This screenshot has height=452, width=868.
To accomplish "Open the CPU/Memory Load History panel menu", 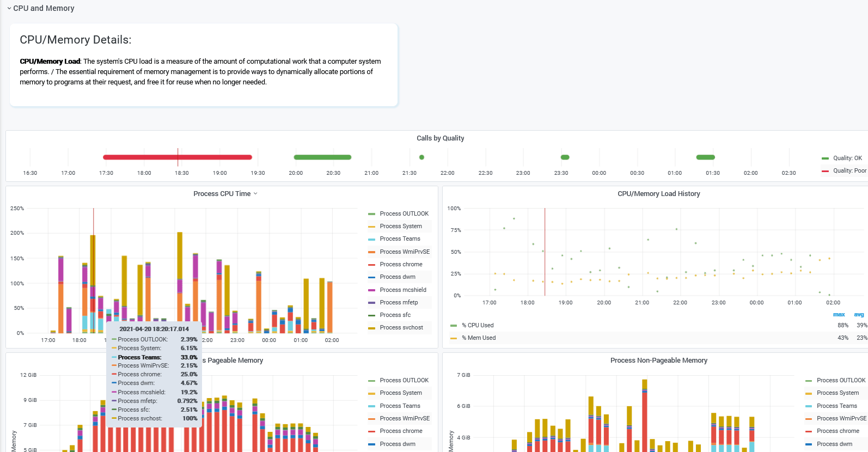I will [x=658, y=194].
